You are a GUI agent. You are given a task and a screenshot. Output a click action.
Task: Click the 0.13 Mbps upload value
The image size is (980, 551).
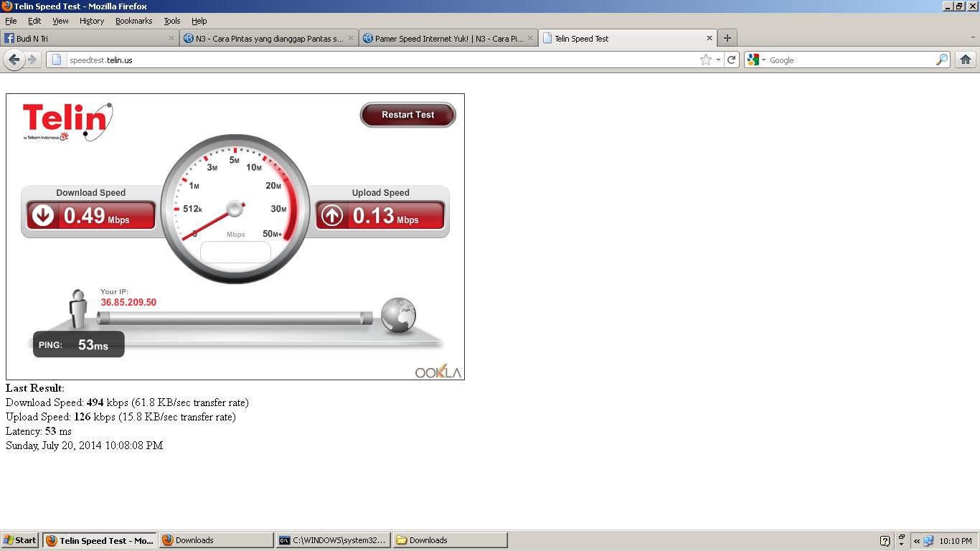(386, 216)
